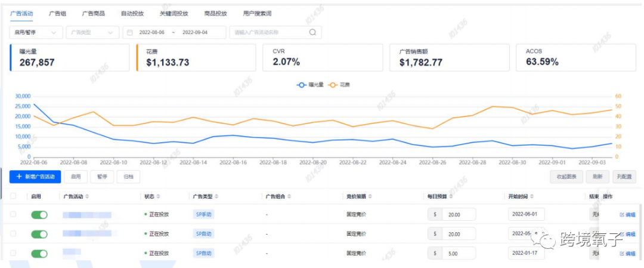Hide the 花费 series via chart legend
The width and height of the screenshot is (644, 268).
pyautogui.click(x=339, y=85)
